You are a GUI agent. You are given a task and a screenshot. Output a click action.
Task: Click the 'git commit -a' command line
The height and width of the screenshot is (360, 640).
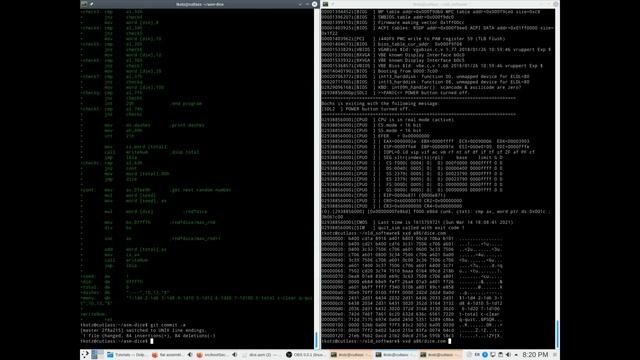[133, 325]
